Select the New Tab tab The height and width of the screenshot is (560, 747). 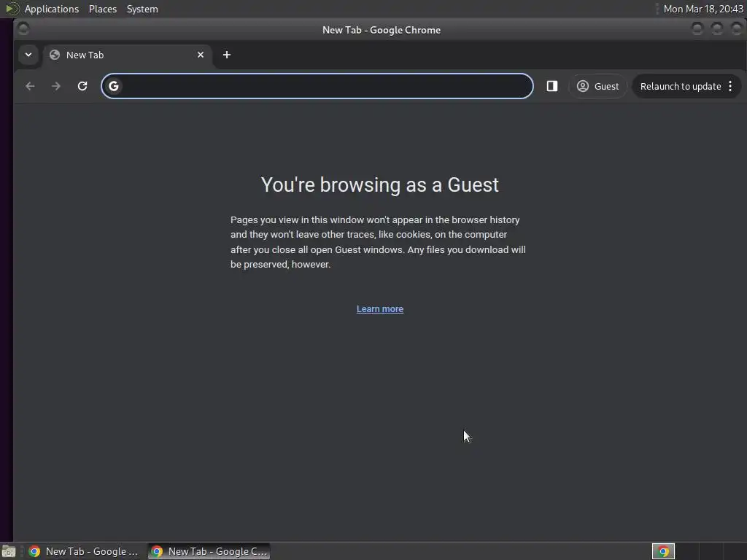128,55
